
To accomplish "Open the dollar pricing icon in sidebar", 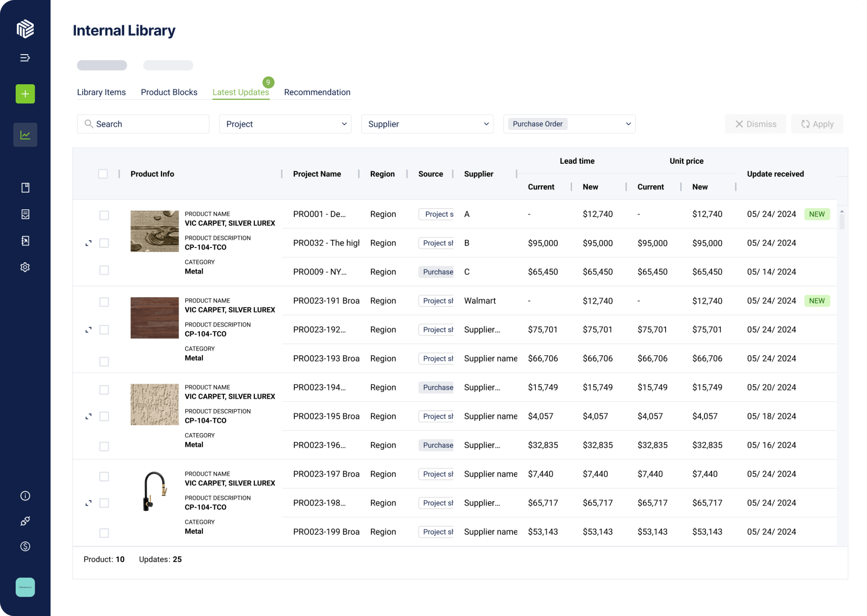I will [25, 546].
